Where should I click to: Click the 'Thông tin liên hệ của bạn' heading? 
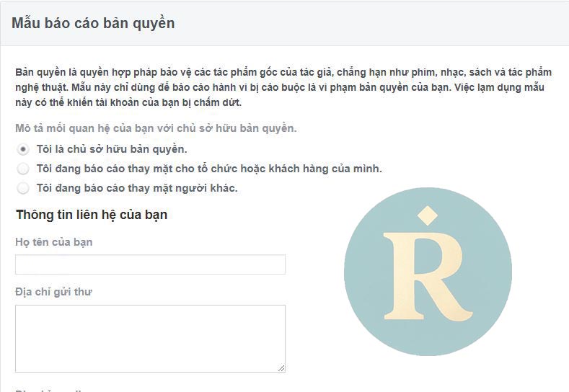click(92, 215)
